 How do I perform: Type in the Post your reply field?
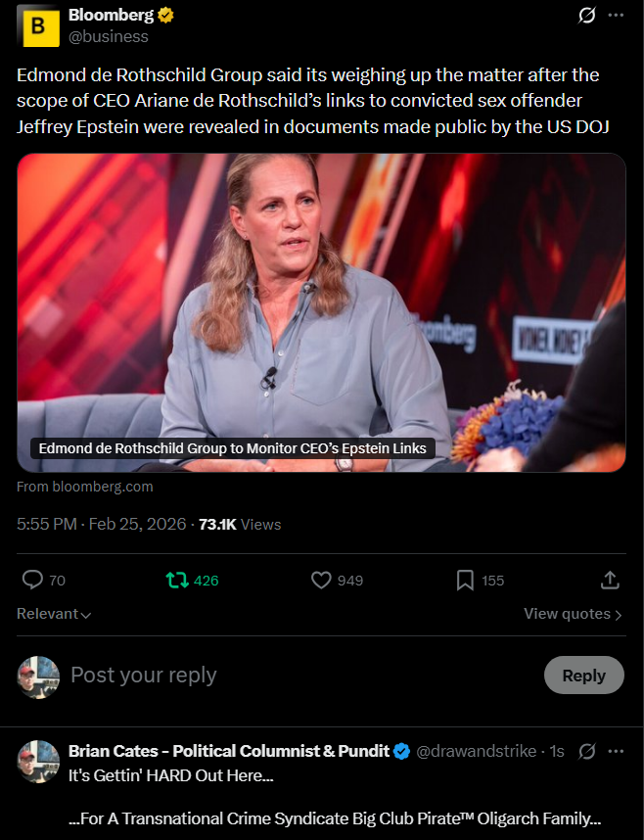pos(294,676)
